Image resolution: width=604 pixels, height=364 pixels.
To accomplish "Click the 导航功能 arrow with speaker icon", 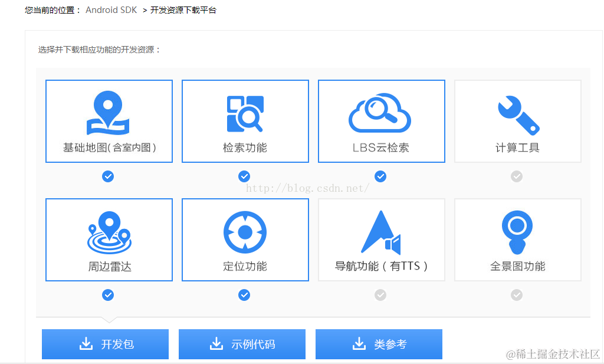I will (x=381, y=232).
